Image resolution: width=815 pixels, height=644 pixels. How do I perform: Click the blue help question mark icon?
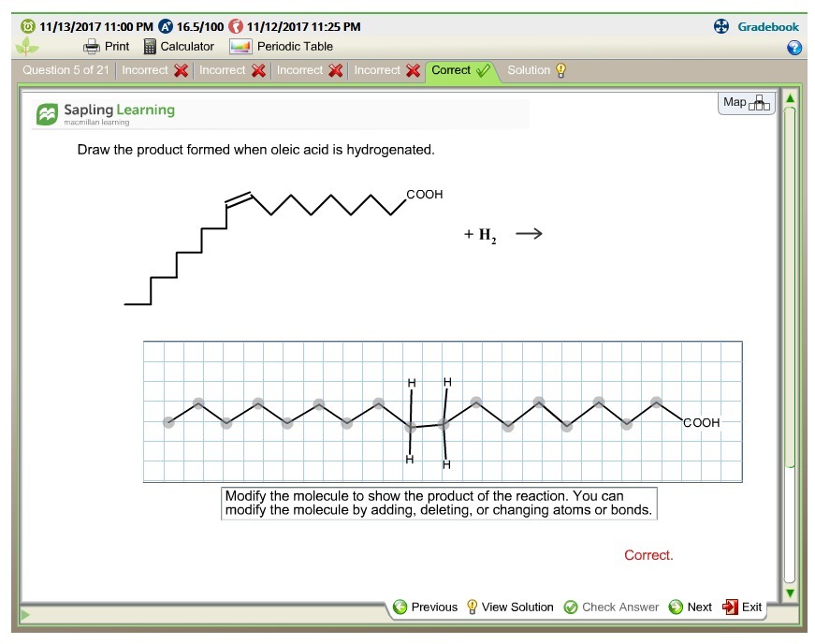click(794, 48)
